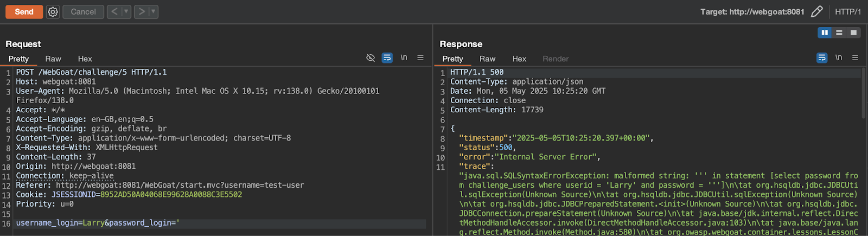868x236 pixels.
Task: Click the HTTP/1 protocol selector
Action: (848, 11)
